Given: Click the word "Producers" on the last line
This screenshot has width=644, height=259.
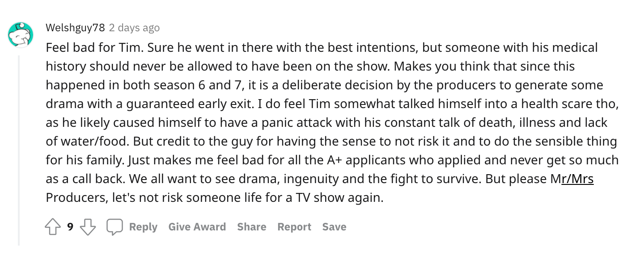Looking at the screenshot, I should 74,197.
